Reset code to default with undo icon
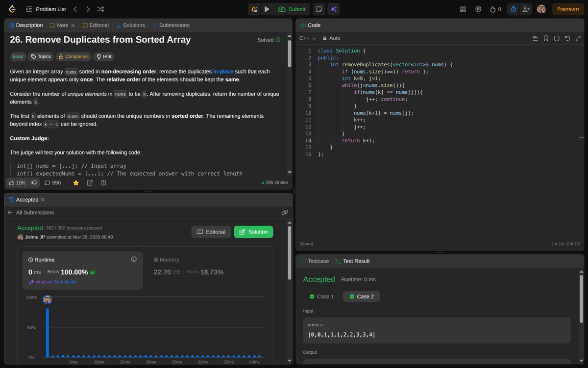The width and height of the screenshot is (588, 368). pos(567,38)
